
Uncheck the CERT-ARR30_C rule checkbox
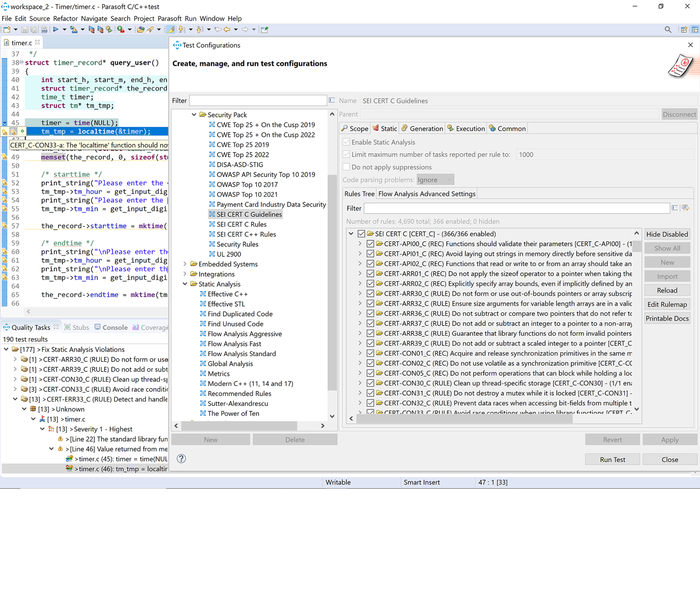click(x=371, y=294)
